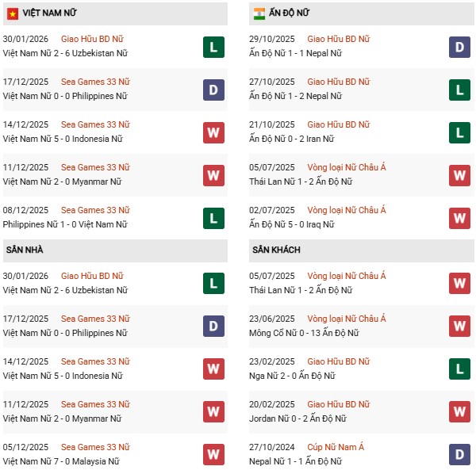Image resolution: width=476 pixels, height=470 pixels.
Task: Open the Cúp Nữ Nam Á competition link
Action: coord(338,447)
